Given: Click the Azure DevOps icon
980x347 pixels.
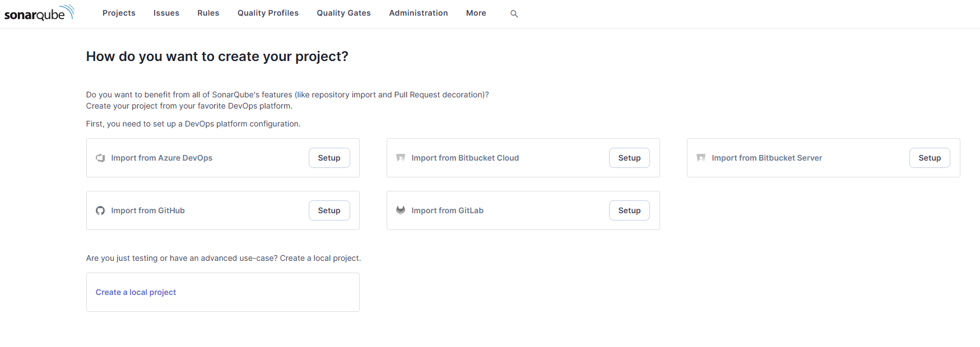Looking at the screenshot, I should click(100, 158).
